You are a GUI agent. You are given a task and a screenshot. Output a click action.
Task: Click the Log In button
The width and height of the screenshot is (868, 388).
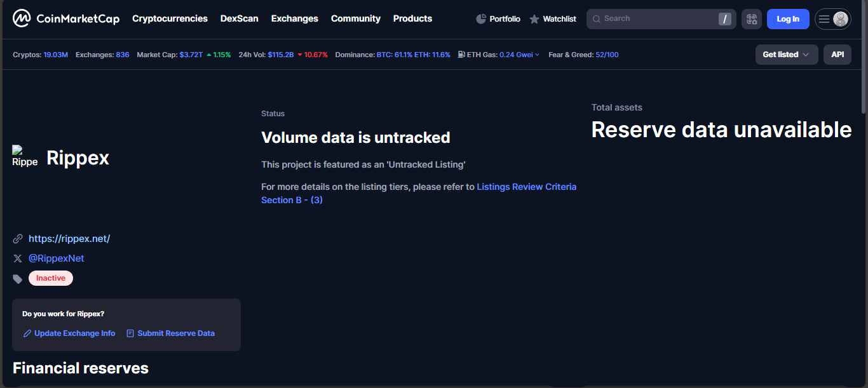pos(787,18)
